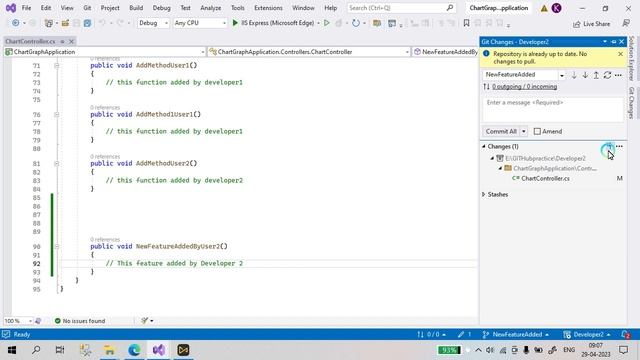
Task: Select ChartController.cs in the Changes list
Action: (x=545, y=178)
